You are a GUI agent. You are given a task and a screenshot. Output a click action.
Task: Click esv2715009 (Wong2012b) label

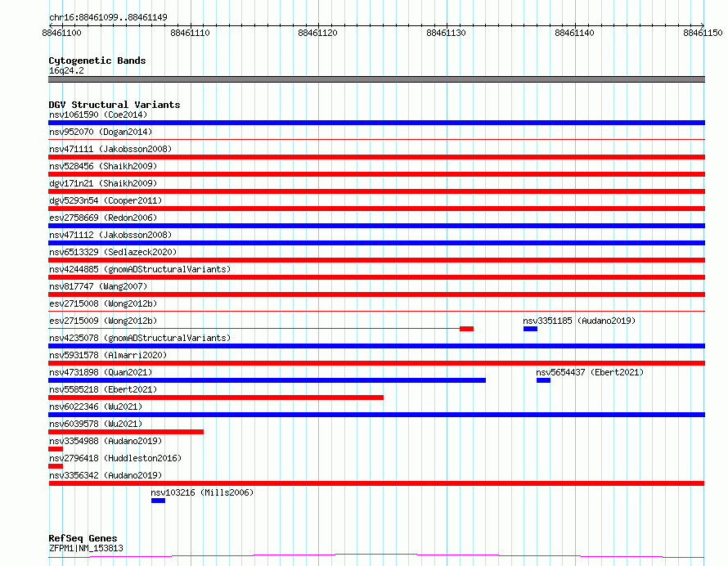click(103, 321)
